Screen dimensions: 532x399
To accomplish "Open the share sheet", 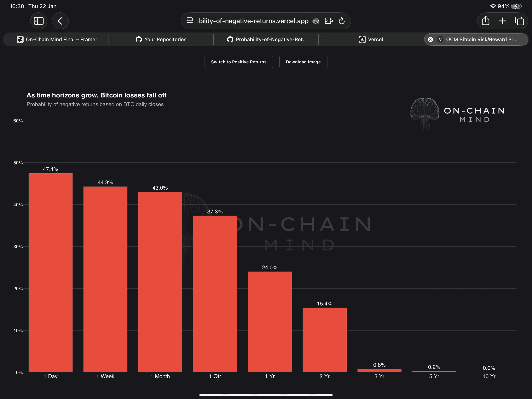I will pyautogui.click(x=485, y=21).
